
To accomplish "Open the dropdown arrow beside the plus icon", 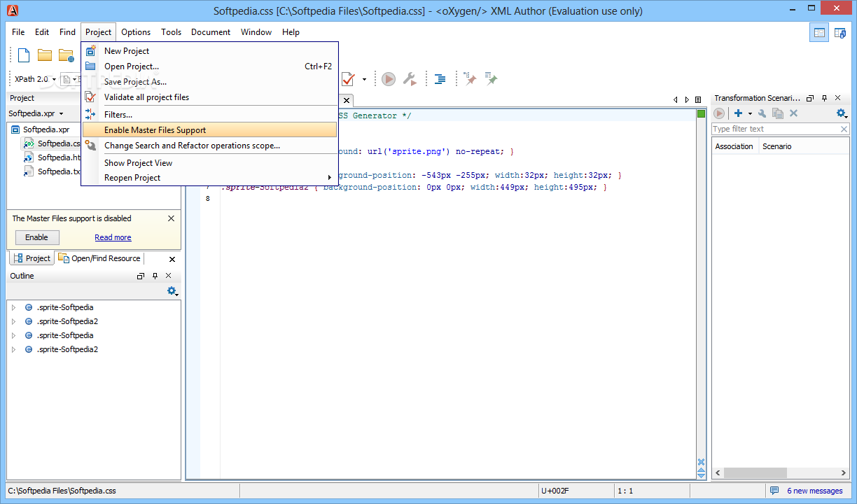I will pos(750,113).
